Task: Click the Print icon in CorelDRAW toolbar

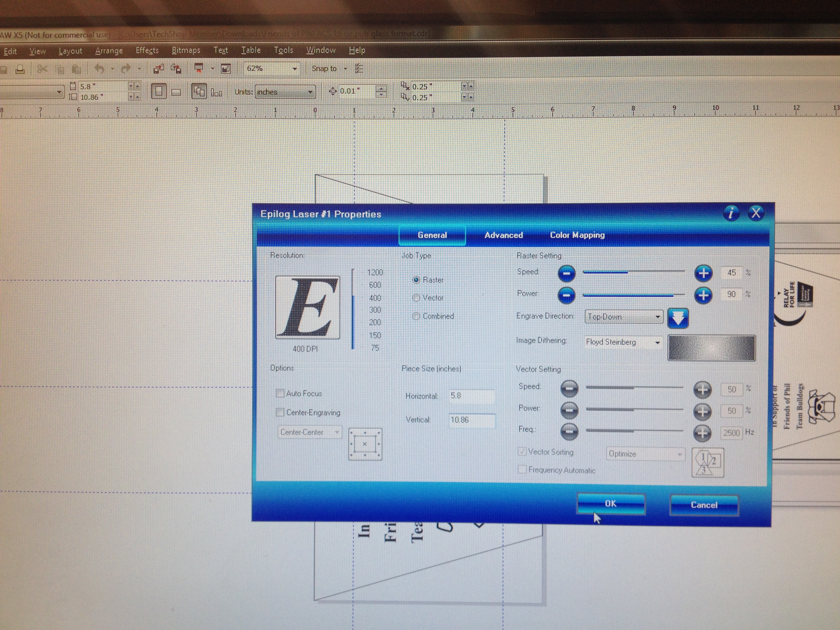Action: [20, 69]
